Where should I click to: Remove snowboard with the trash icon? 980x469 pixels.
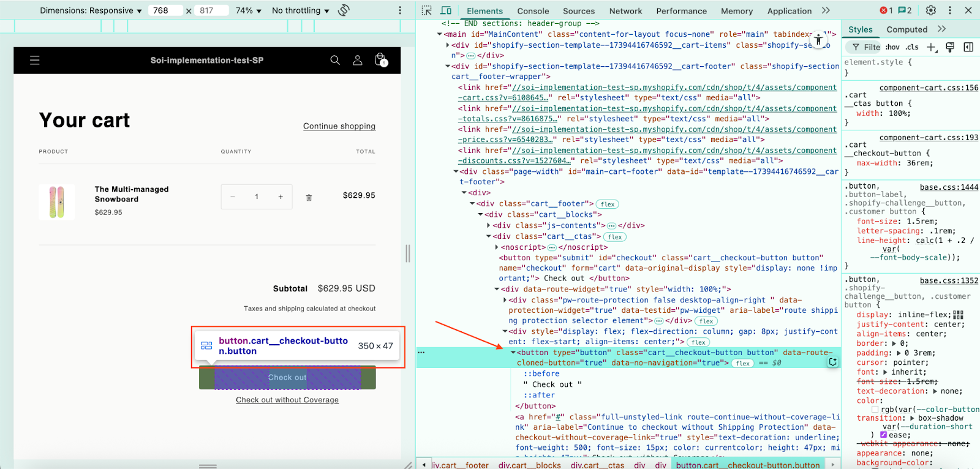point(309,197)
